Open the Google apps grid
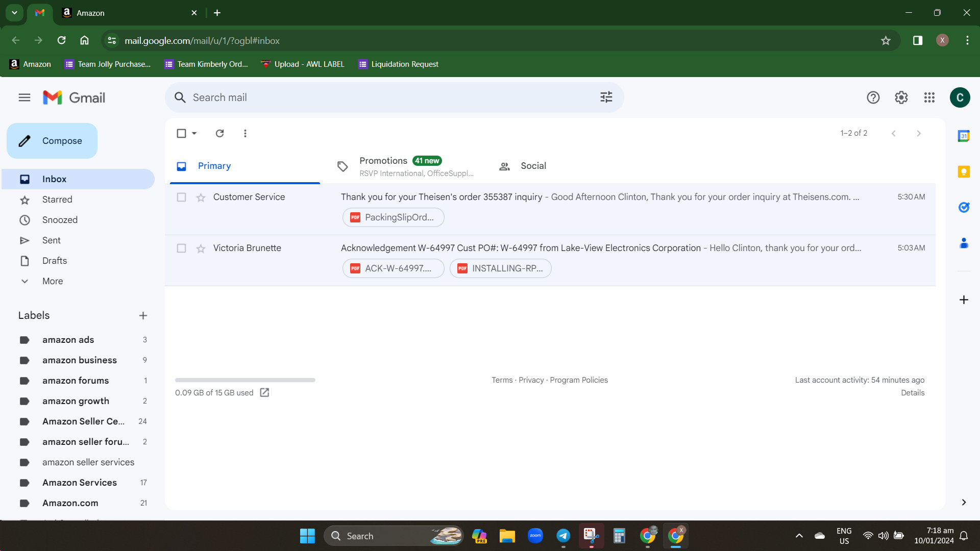 [929, 97]
